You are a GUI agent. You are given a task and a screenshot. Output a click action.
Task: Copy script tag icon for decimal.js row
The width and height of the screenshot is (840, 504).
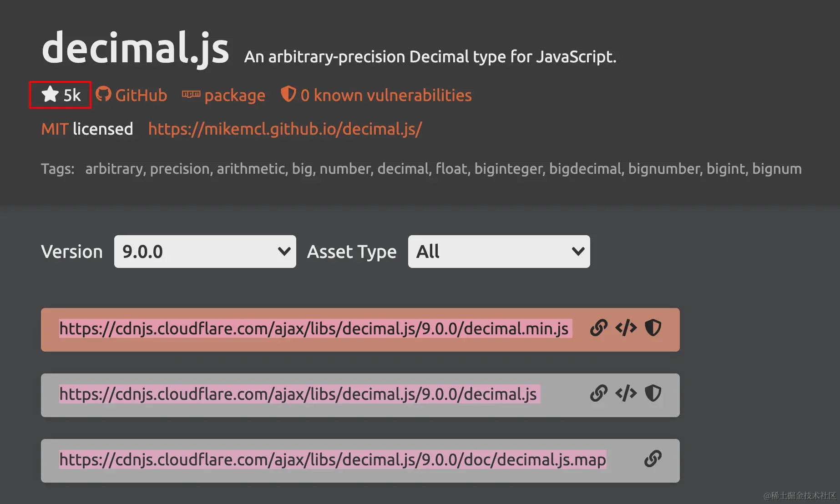626,393
